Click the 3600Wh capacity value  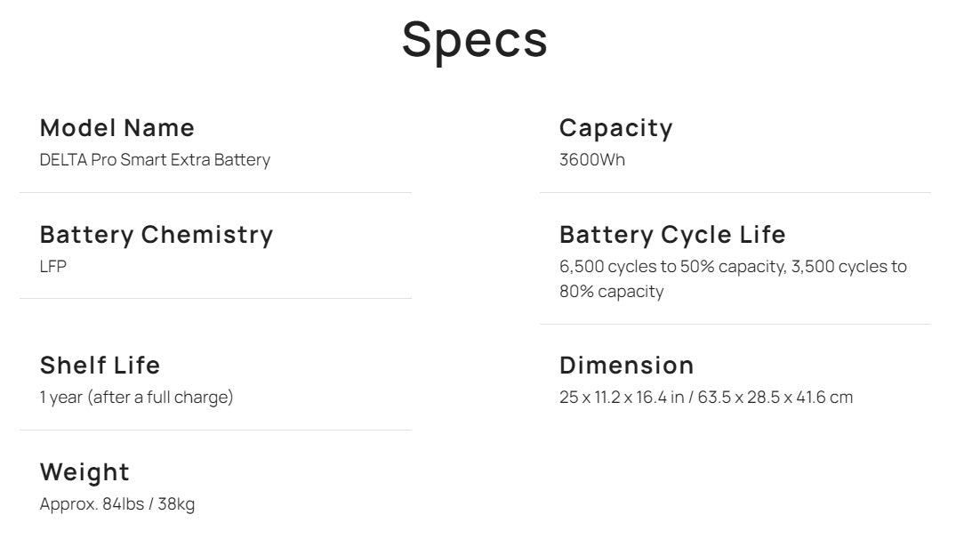point(591,160)
